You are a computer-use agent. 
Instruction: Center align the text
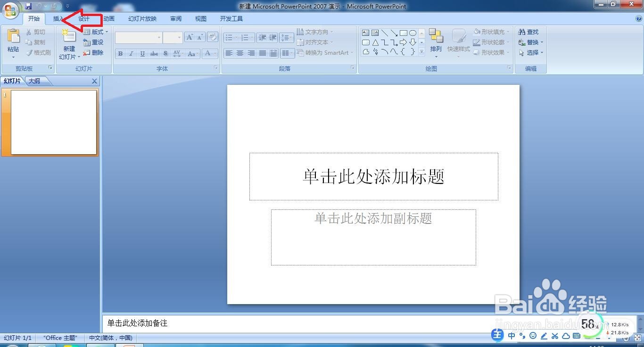(x=240, y=53)
